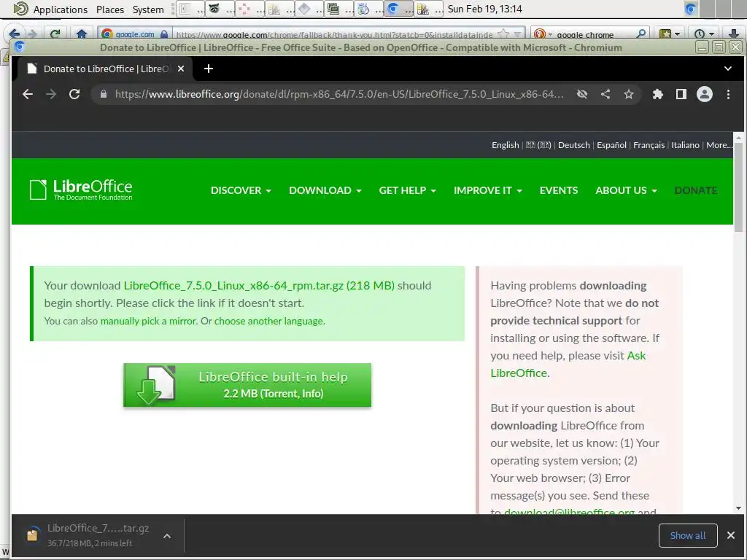Share this page via the share icon
Image resolution: width=747 pixels, height=560 pixels.
pos(605,94)
